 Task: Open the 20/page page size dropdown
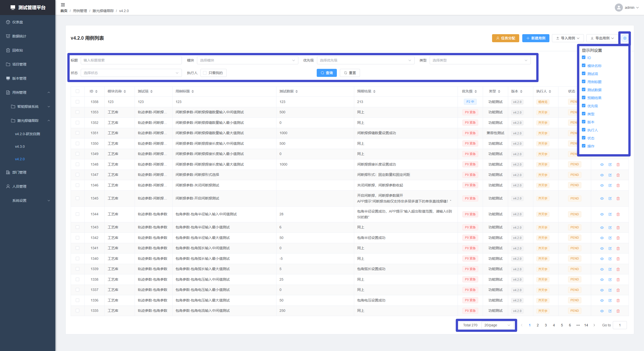pyautogui.click(x=497, y=325)
